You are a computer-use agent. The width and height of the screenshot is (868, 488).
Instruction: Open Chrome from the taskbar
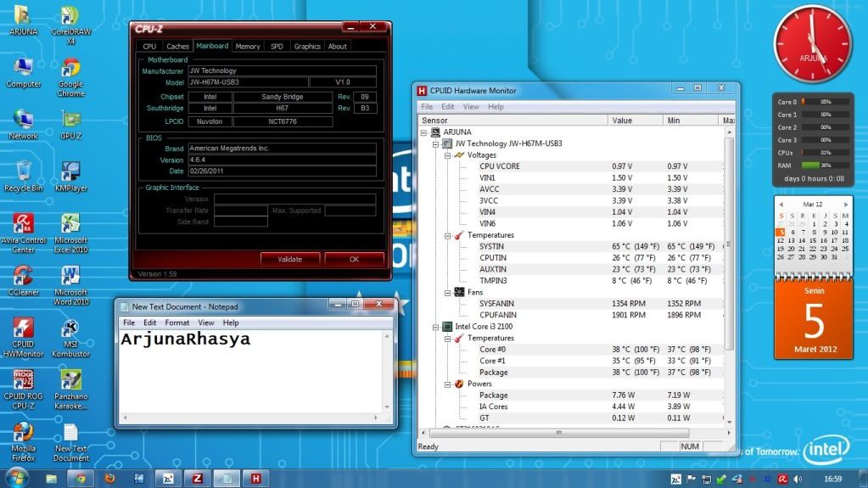81,478
